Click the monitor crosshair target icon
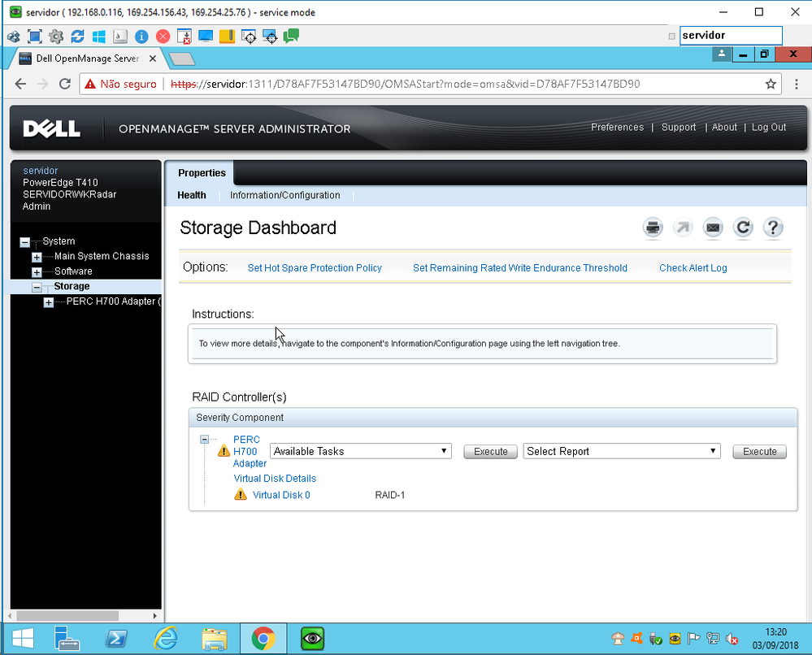This screenshot has width=812, height=655. (x=270, y=37)
